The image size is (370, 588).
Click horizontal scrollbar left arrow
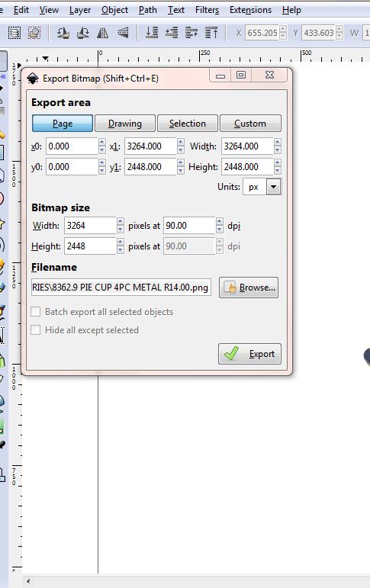pyautogui.click(x=28, y=582)
